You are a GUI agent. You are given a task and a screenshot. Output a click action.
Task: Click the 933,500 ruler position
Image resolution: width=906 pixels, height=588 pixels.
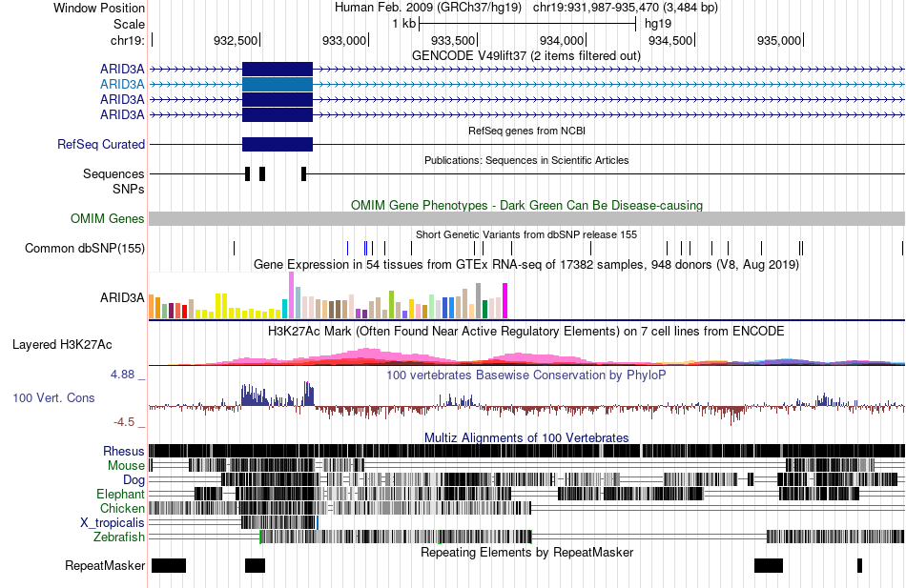point(453,40)
